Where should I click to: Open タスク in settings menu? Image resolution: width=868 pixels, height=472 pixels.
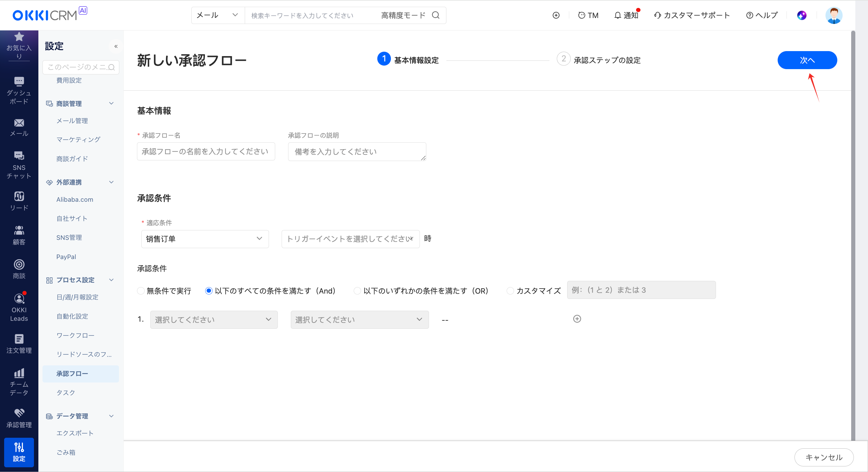[66, 393]
